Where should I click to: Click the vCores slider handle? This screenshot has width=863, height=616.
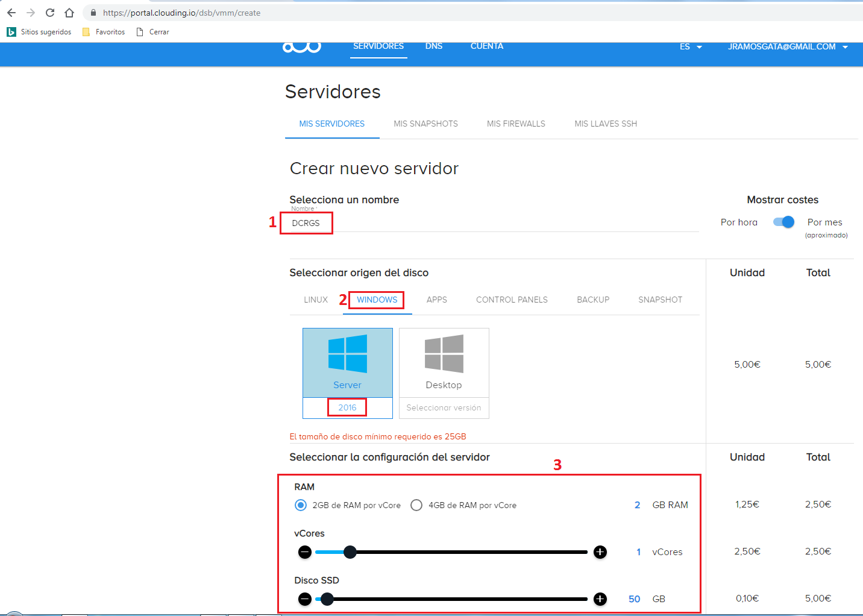(x=350, y=552)
